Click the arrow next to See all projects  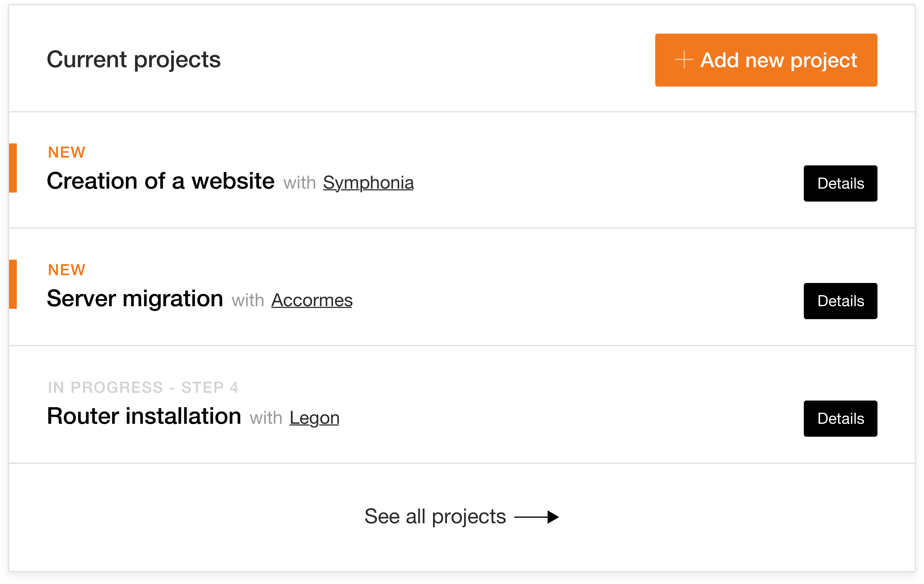(x=537, y=517)
